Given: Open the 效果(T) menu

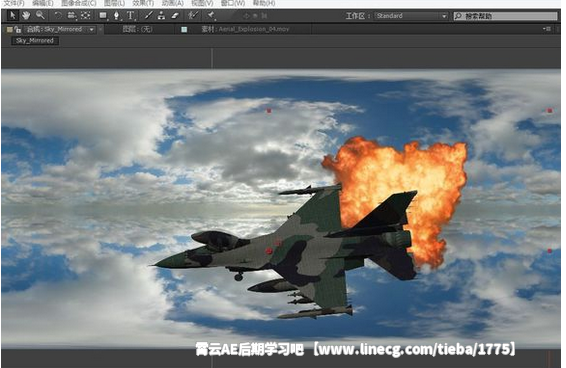Looking at the screenshot, I should 143,3.
